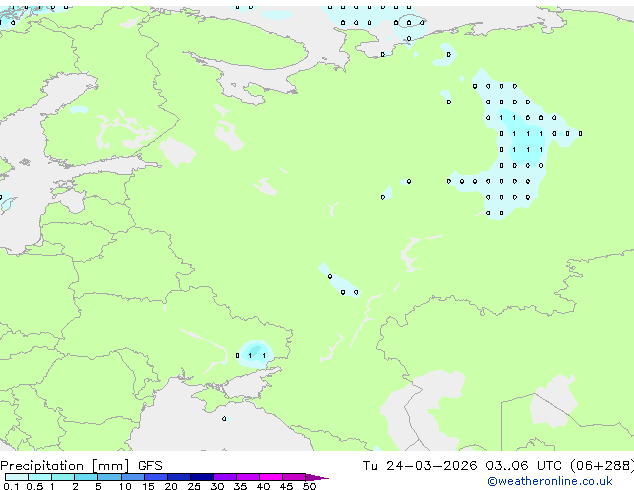Image resolution: width=634 pixels, height=490 pixels.
Task: Click the '0.5' legend scale label
Action: (35, 486)
